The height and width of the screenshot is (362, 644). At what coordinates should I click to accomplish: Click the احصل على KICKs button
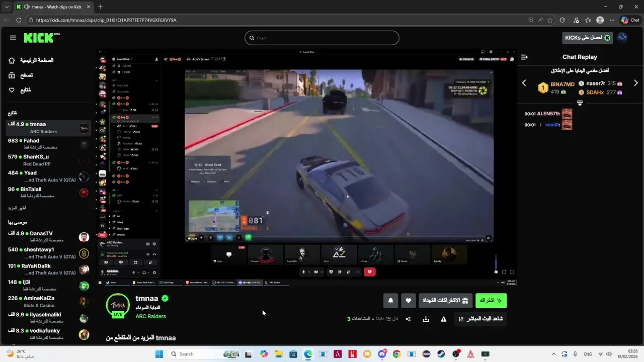coord(588,38)
